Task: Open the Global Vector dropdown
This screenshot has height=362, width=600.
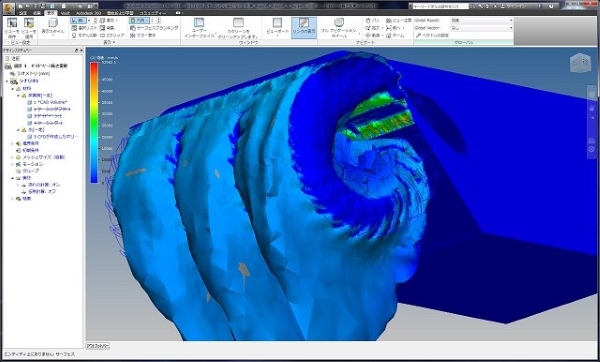Action: 481,28
